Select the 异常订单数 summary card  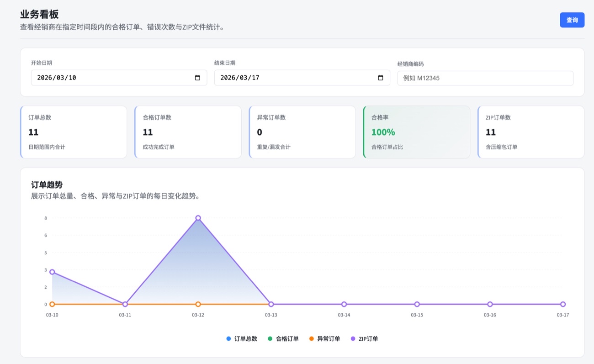click(302, 132)
